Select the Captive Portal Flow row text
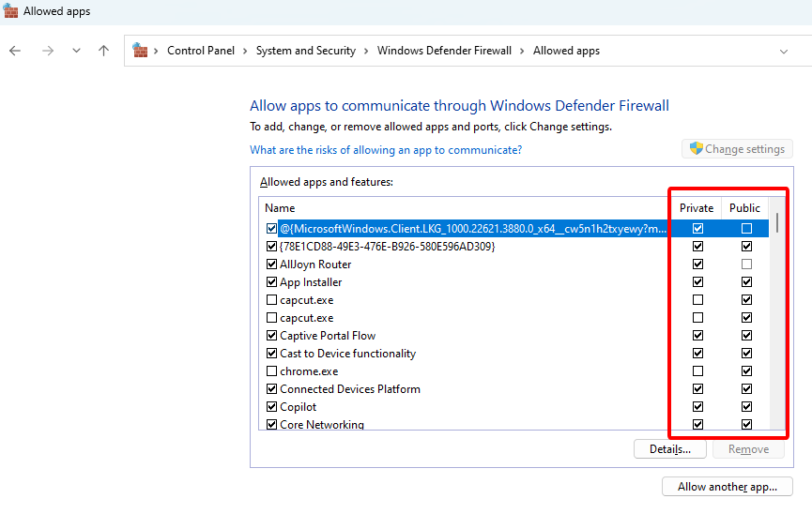 click(x=328, y=336)
